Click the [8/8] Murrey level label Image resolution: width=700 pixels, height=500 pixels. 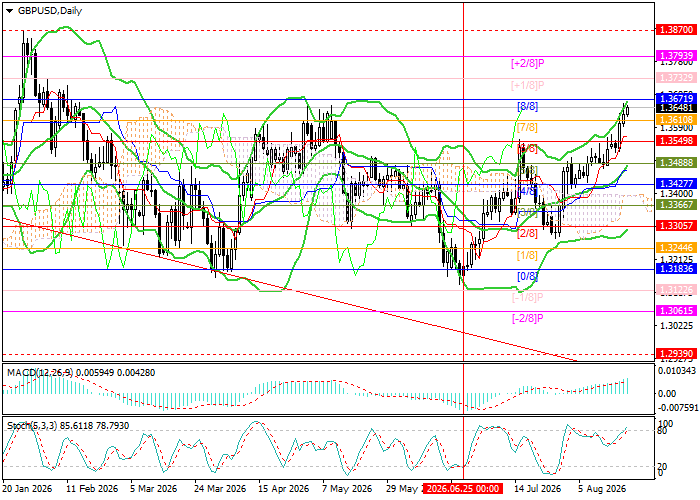point(527,106)
